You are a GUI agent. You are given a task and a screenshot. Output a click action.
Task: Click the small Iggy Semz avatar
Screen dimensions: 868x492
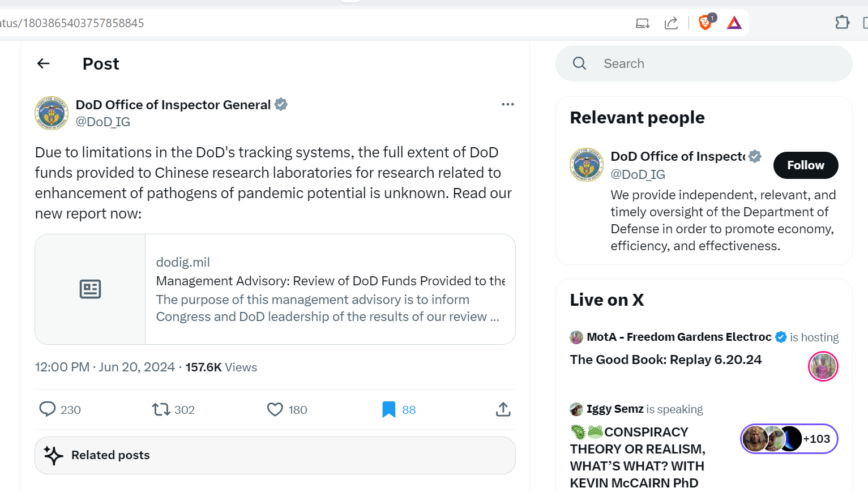tap(576, 409)
